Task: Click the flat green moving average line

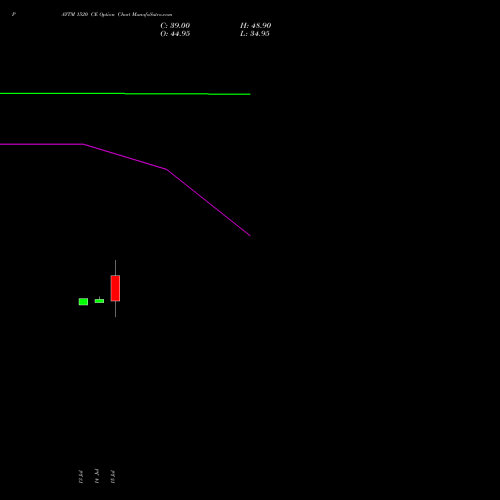Action: click(x=125, y=94)
